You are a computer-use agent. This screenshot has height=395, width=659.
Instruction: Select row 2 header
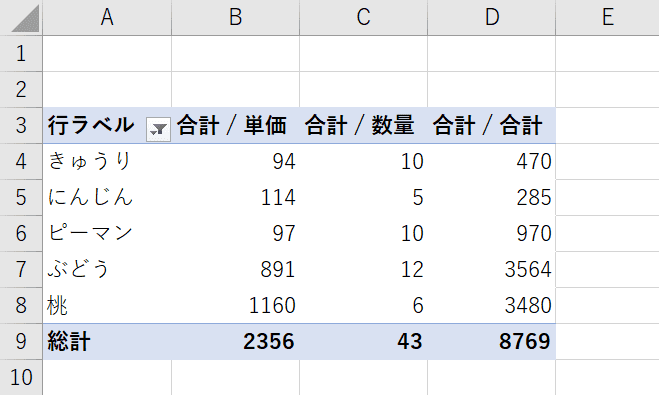point(21,90)
